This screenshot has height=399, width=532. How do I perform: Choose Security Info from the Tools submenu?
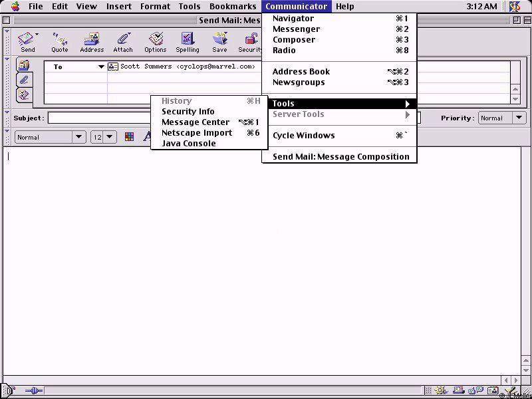(209, 112)
